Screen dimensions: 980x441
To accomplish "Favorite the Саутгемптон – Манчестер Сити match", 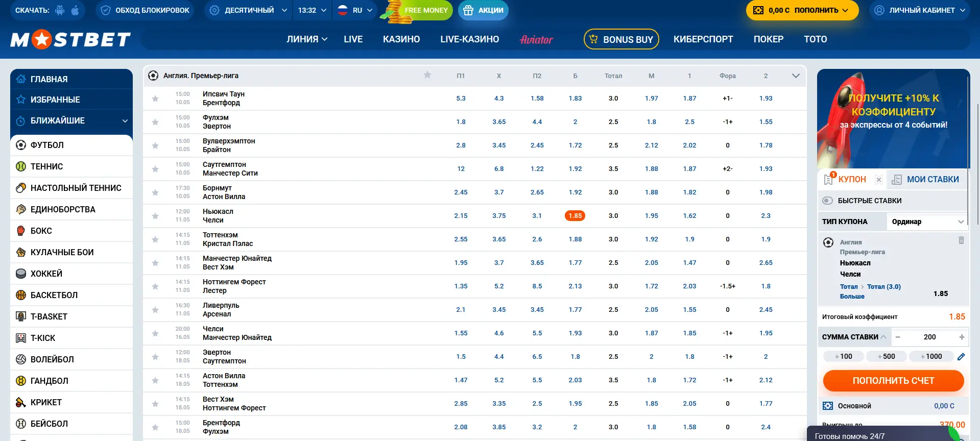I will pyautogui.click(x=155, y=169).
